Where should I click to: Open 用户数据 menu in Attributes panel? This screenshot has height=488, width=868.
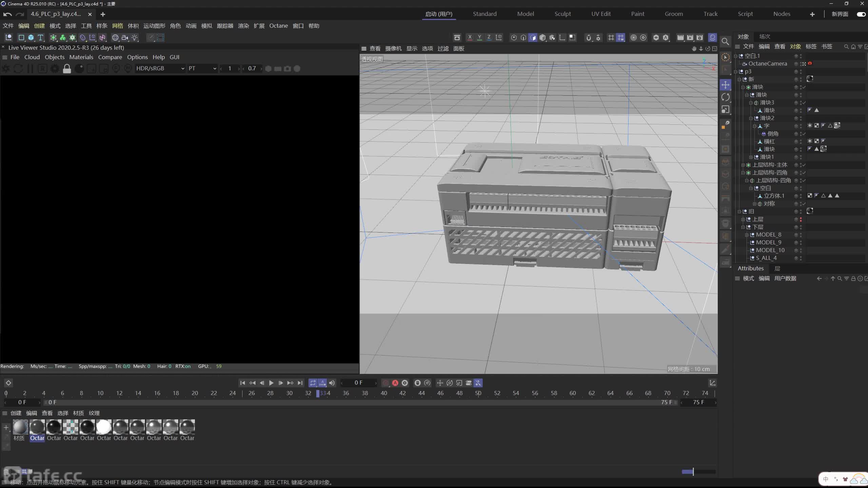coord(785,278)
